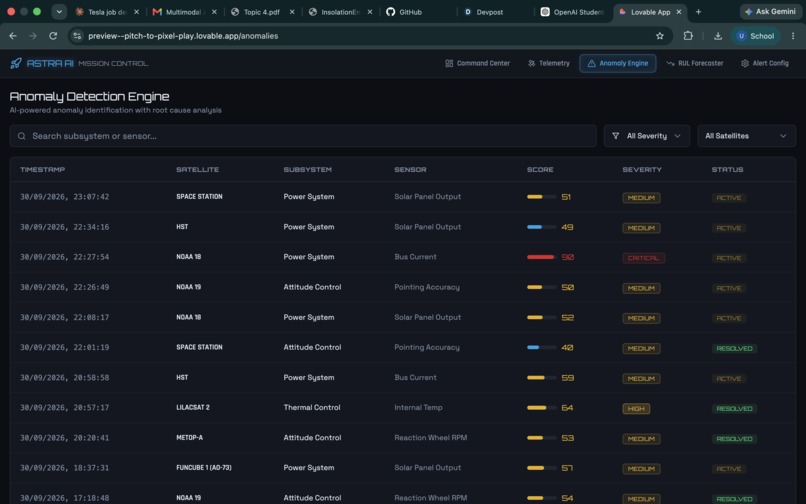
Task: Switch to the OpenAI Student tab
Action: tap(573, 12)
